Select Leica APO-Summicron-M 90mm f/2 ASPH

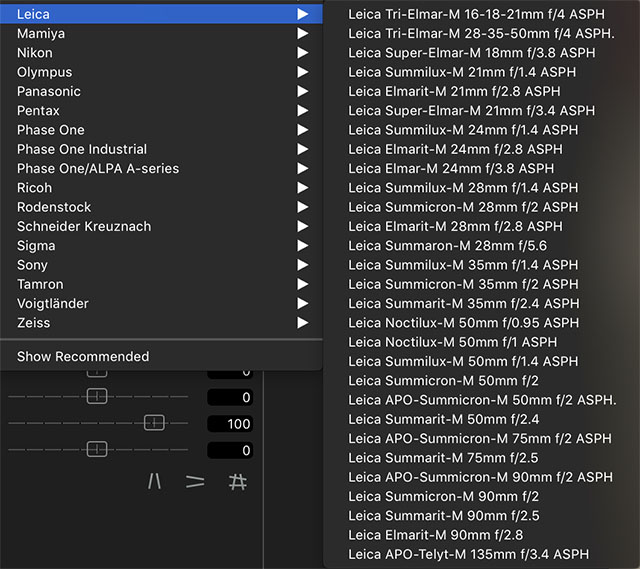click(481, 477)
